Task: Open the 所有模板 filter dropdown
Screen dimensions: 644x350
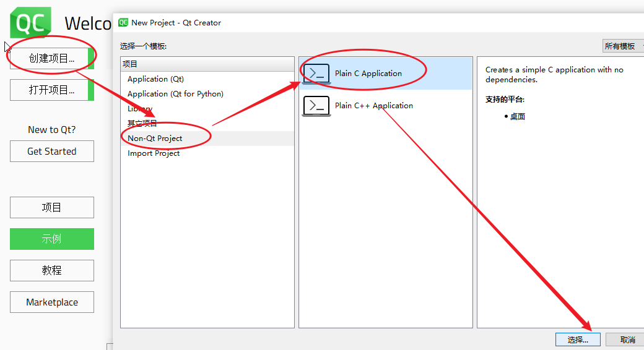Action: 623,46
